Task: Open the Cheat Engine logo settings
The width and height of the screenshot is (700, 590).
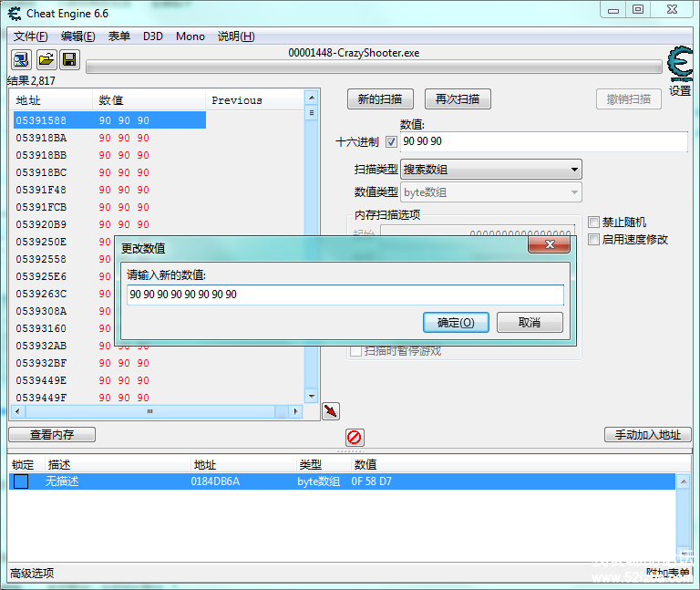Action: click(x=680, y=64)
